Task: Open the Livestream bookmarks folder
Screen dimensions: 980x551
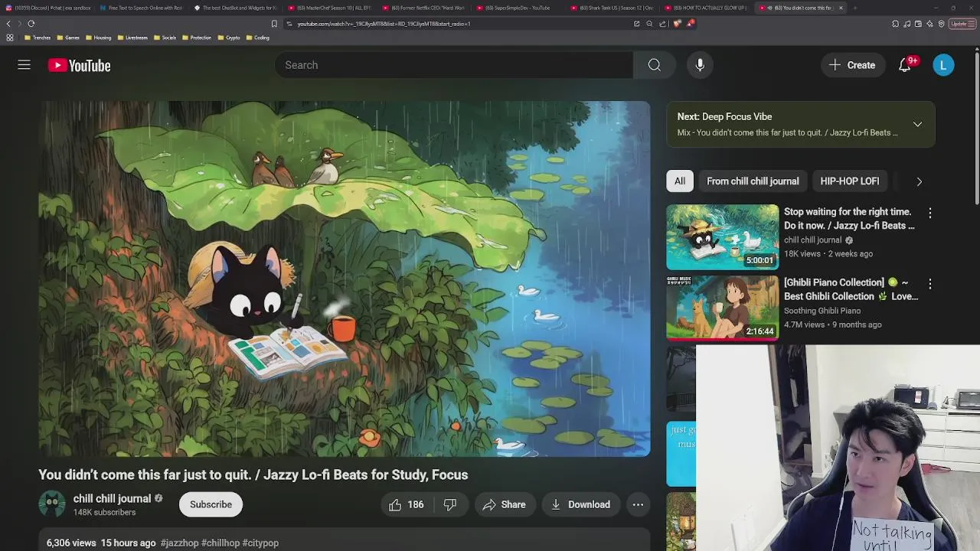Action: (x=132, y=37)
